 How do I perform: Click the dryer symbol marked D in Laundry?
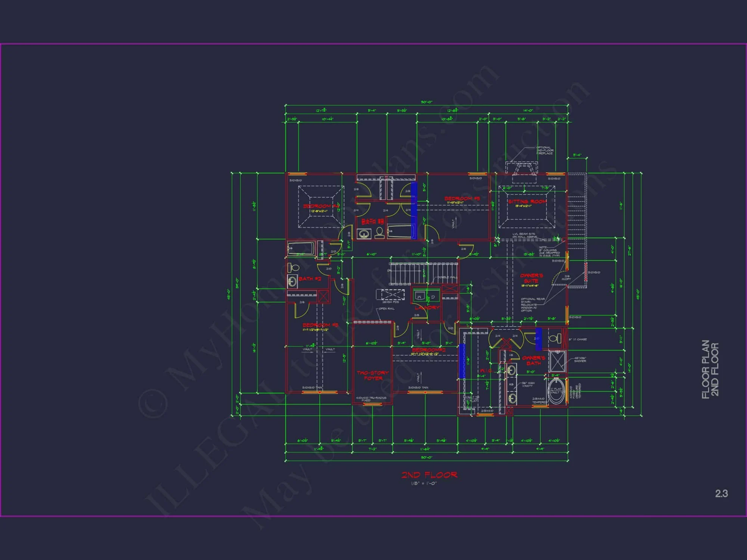point(433,296)
